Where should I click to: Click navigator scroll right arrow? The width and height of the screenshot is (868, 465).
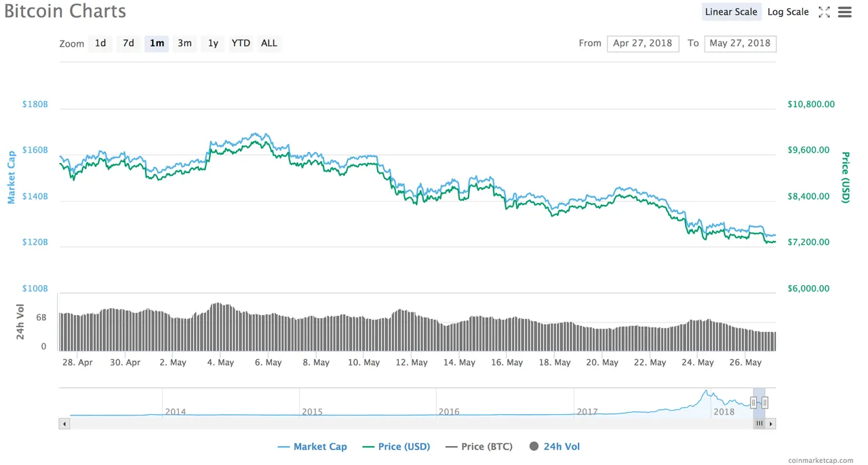771,424
